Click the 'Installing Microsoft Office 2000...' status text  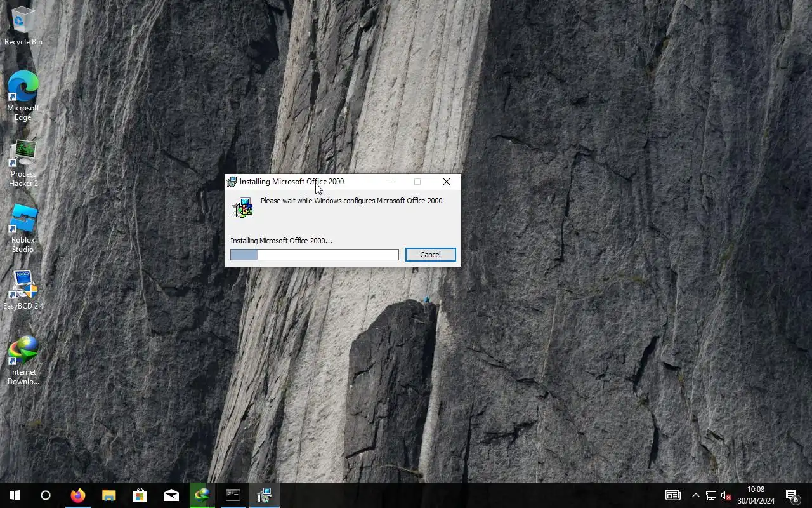point(281,241)
